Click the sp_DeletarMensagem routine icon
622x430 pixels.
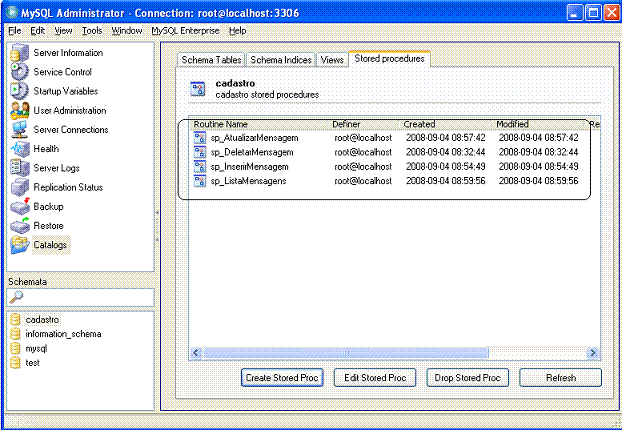coord(200,152)
